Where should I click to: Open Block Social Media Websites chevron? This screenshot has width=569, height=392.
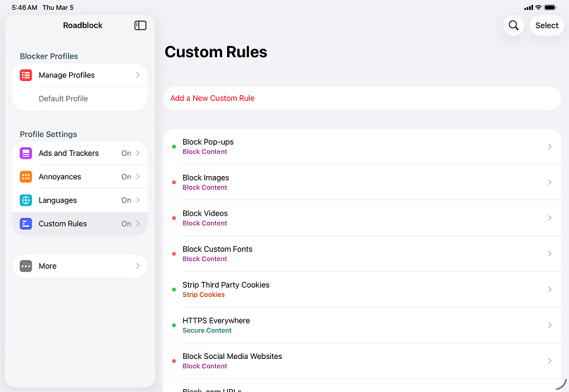[x=550, y=361]
